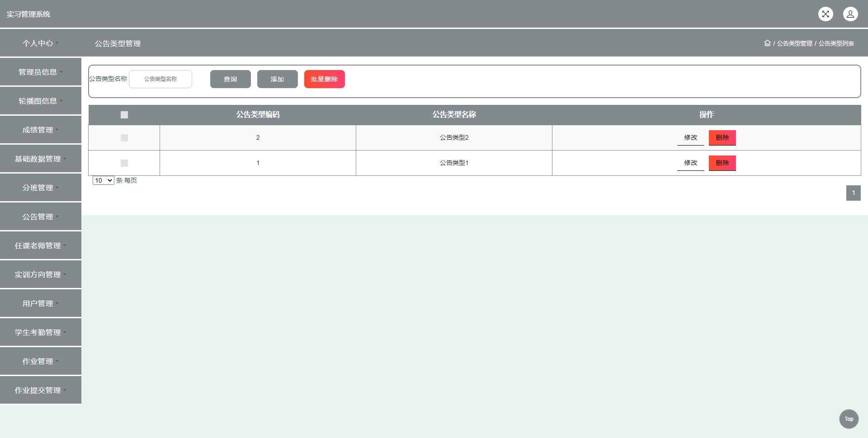Open the 实训方向管理 sidebar menu

coord(41,274)
